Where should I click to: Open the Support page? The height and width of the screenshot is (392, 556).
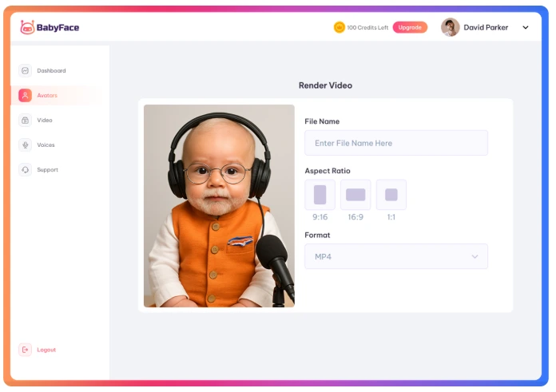[x=47, y=170]
